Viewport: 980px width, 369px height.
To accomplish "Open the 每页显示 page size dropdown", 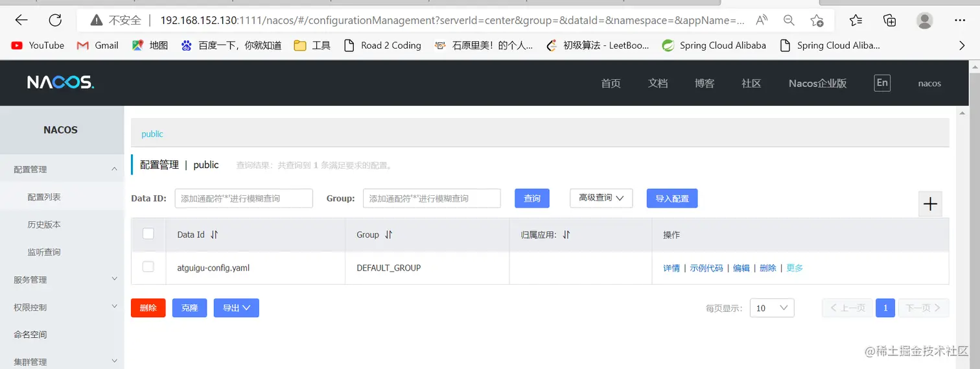I will click(772, 308).
